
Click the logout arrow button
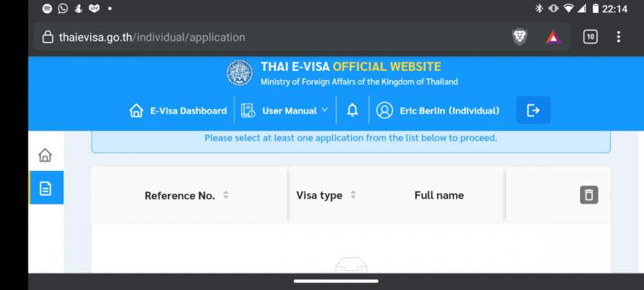pos(533,110)
